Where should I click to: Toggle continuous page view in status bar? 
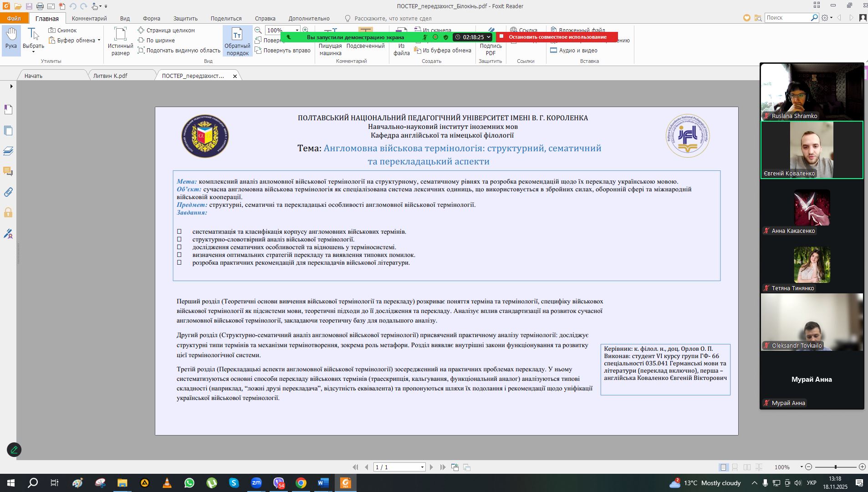(735, 467)
